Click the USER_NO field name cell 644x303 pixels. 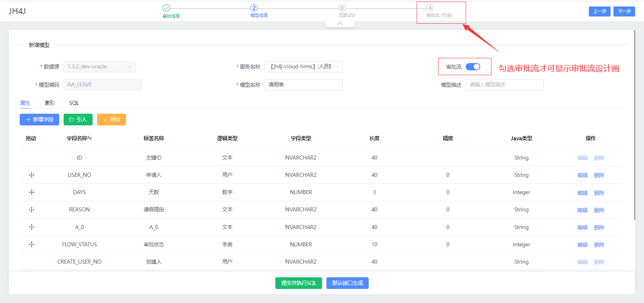coord(79,175)
